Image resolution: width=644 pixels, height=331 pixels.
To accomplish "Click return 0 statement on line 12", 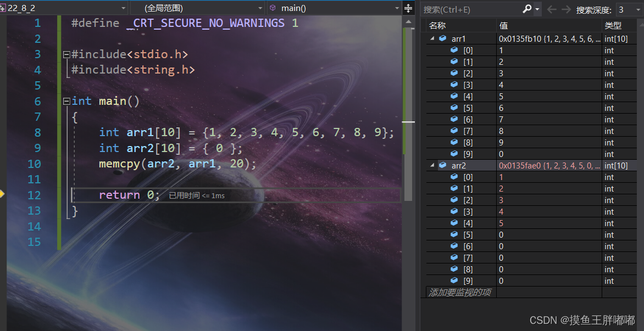I will click(x=129, y=195).
